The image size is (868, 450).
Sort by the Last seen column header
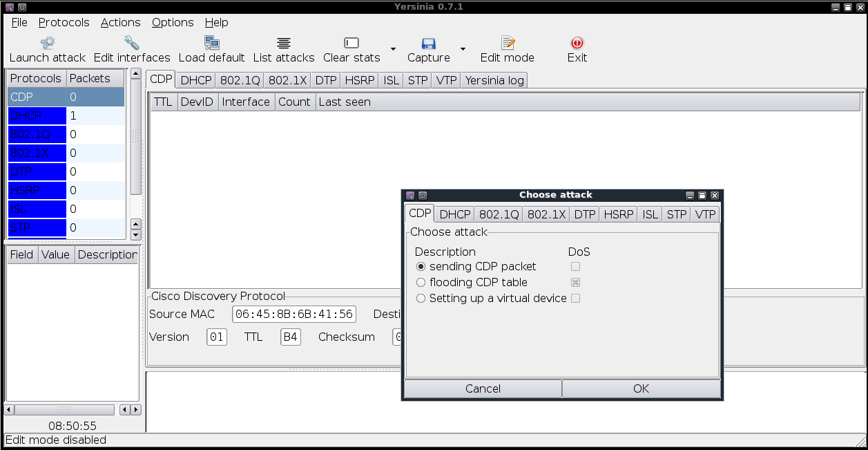[588, 102]
